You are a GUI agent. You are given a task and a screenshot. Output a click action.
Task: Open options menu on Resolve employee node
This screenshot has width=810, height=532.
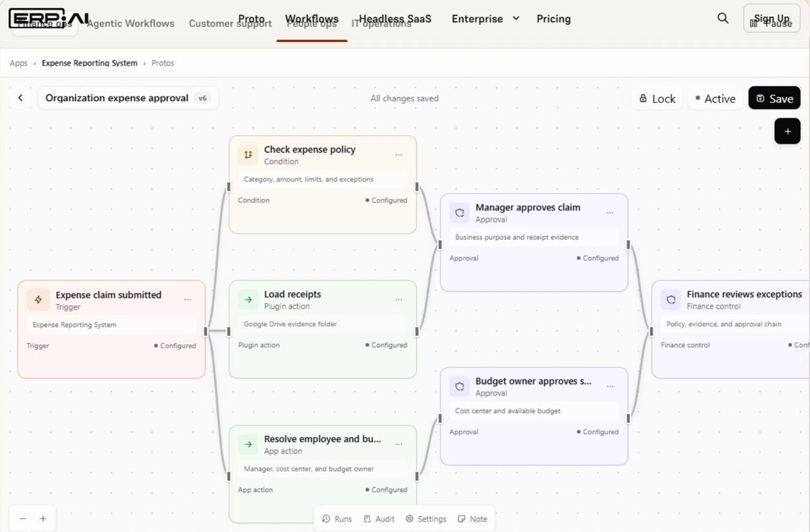pyautogui.click(x=399, y=444)
